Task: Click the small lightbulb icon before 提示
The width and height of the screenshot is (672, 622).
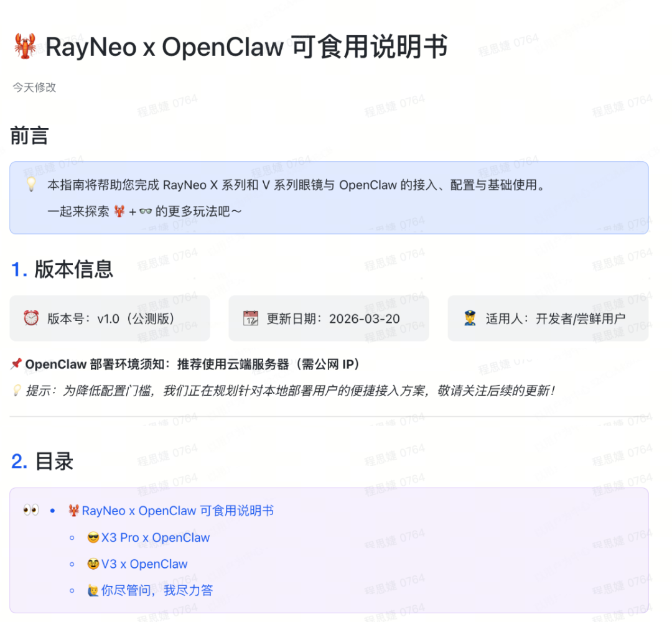Action: pos(17,391)
